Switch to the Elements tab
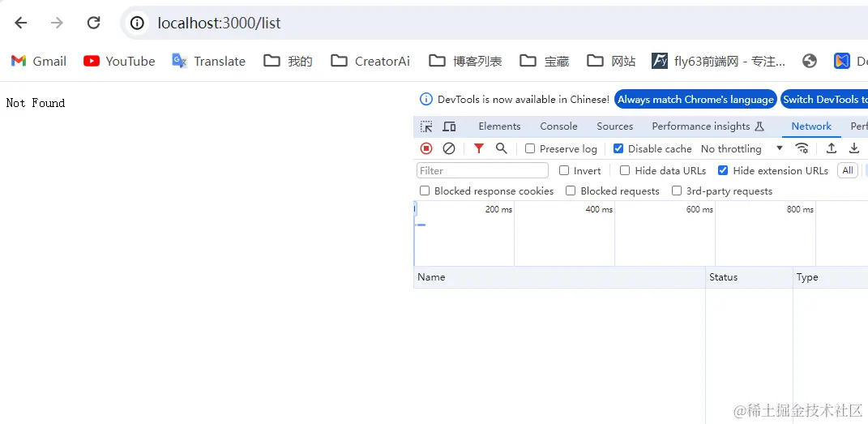The image size is (868, 424). pos(499,126)
